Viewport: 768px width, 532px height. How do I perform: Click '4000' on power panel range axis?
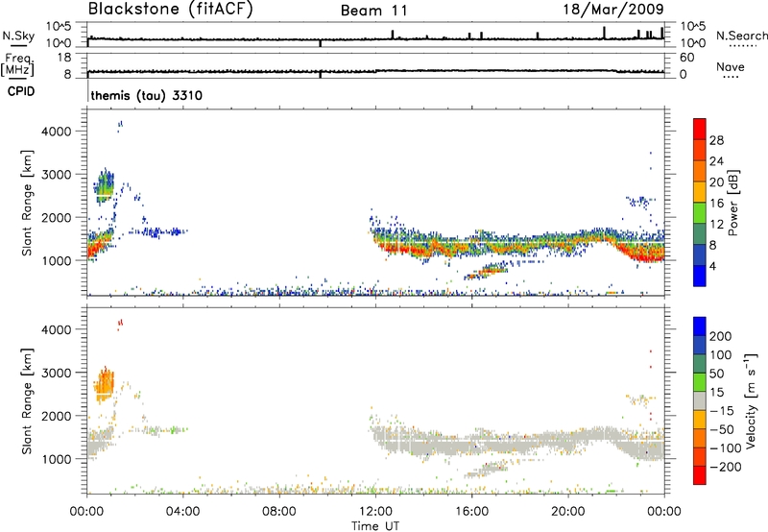click(x=57, y=132)
